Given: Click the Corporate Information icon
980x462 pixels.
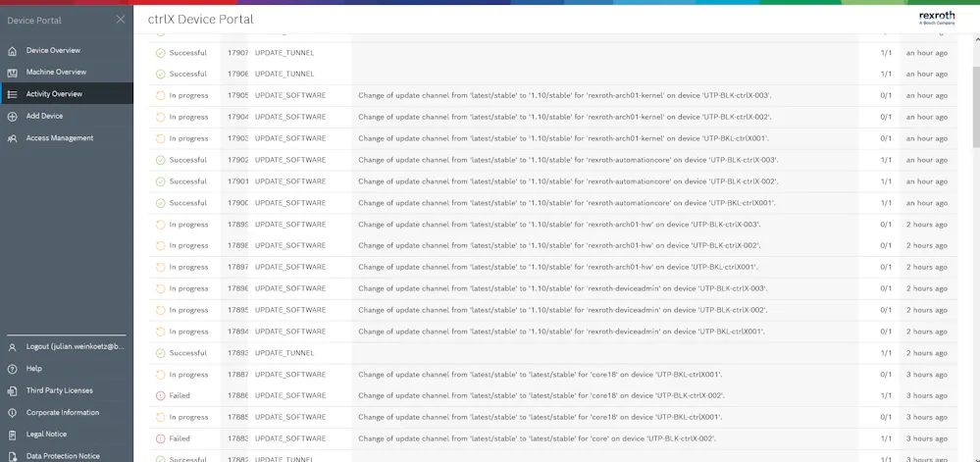Looking at the screenshot, I should 12,413.
